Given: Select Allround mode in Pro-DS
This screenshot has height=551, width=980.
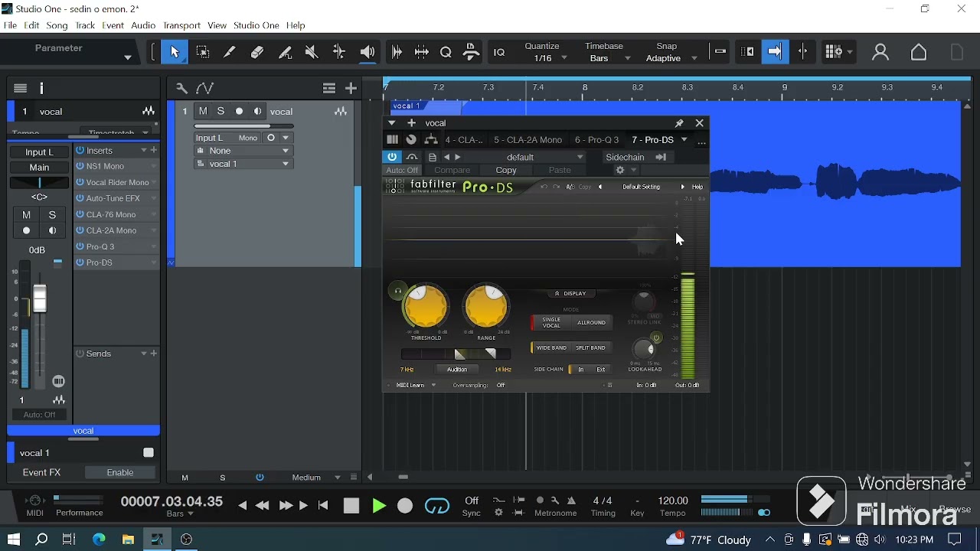Looking at the screenshot, I should point(592,323).
